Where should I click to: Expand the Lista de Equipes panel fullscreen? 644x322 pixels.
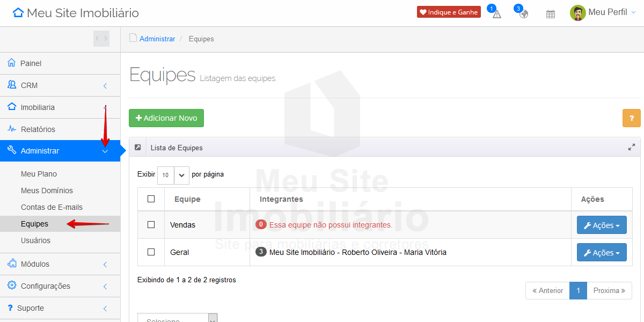pyautogui.click(x=632, y=148)
